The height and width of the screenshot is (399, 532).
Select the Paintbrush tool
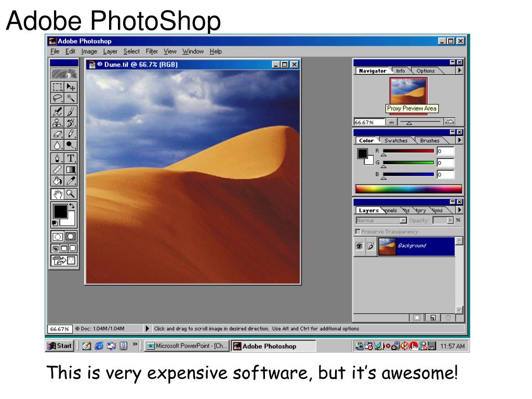71,111
